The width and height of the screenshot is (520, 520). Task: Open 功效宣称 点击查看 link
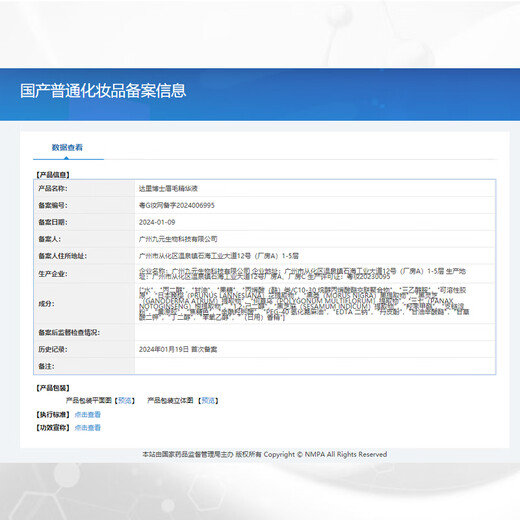pyautogui.click(x=87, y=427)
